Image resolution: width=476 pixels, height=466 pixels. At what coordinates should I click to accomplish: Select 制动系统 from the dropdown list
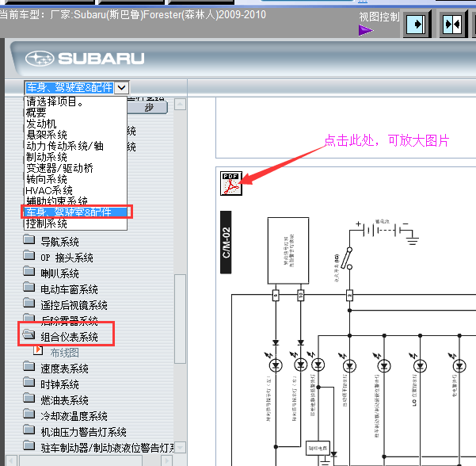coord(75,157)
